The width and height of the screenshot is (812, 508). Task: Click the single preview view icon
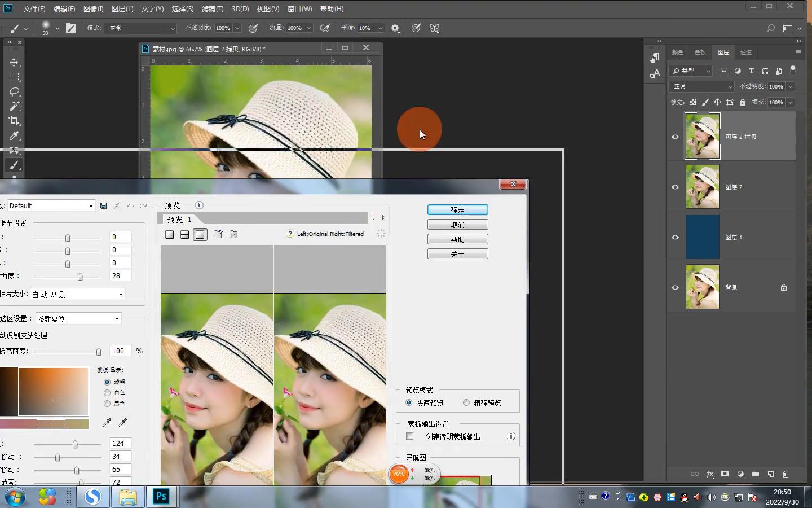(169, 234)
